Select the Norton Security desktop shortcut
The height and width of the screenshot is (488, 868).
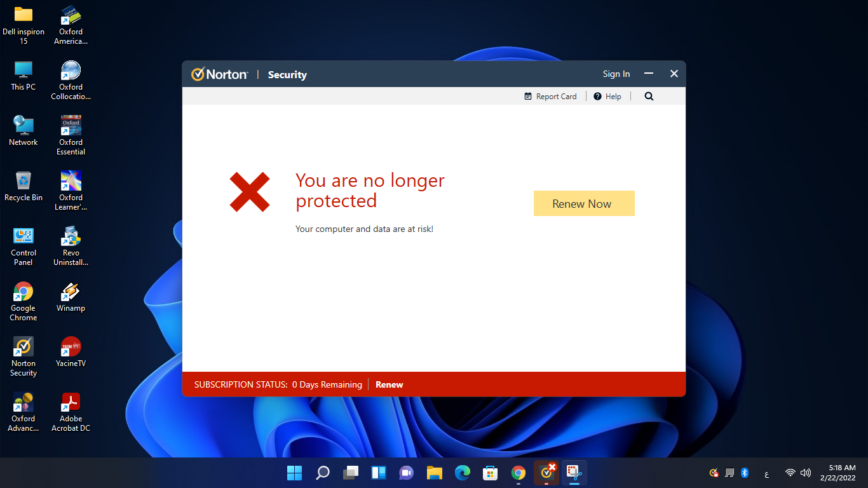click(24, 357)
